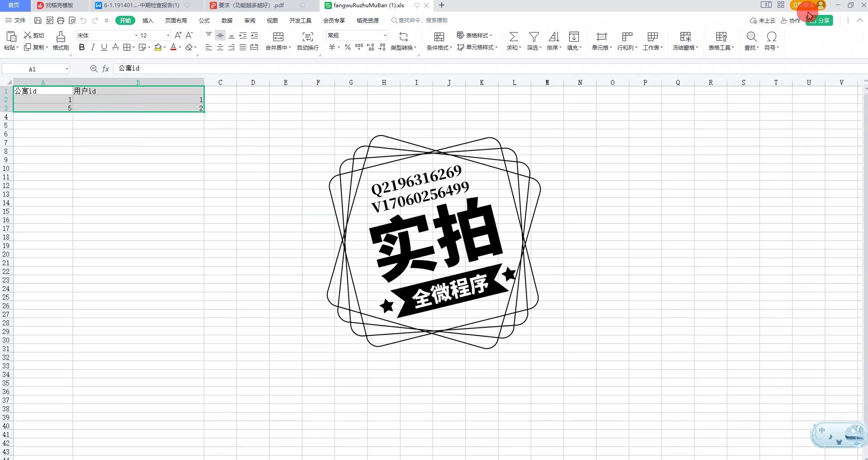Open Print Preview icon
This screenshot has height=460, width=868.
tap(72, 20)
